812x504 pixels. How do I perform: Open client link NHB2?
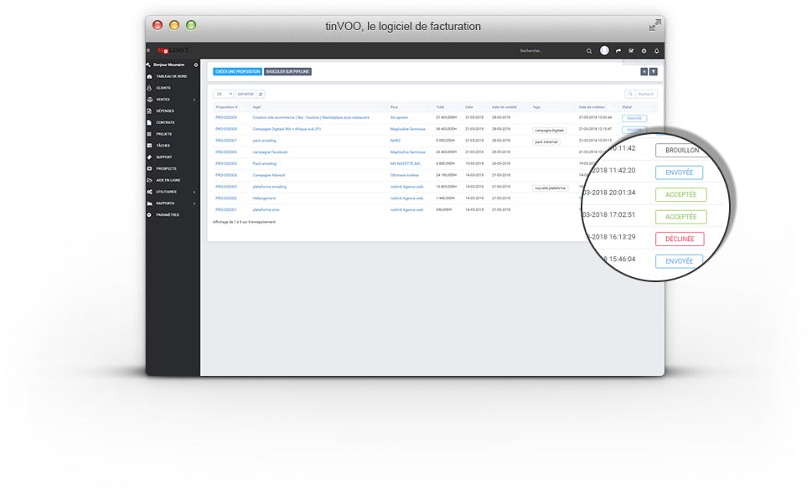point(396,141)
